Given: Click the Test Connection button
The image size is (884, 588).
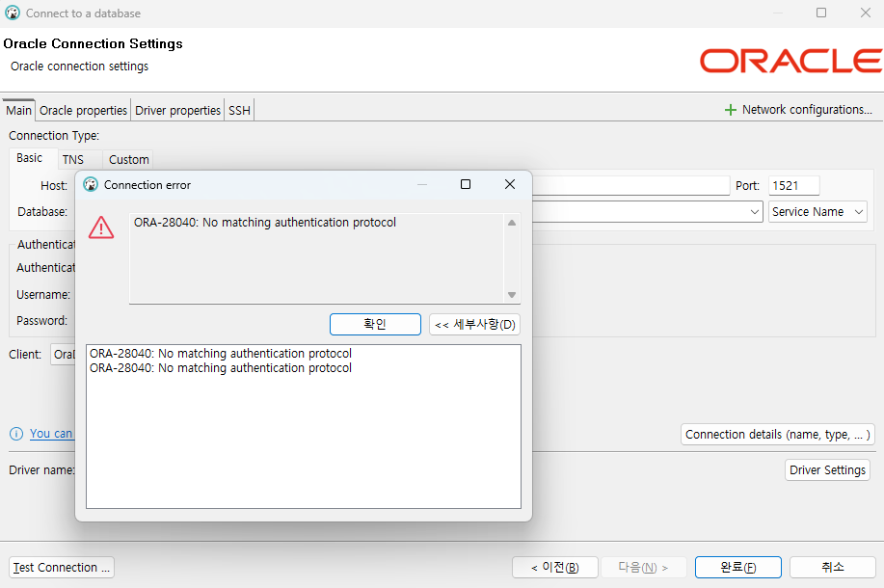Looking at the screenshot, I should [62, 568].
